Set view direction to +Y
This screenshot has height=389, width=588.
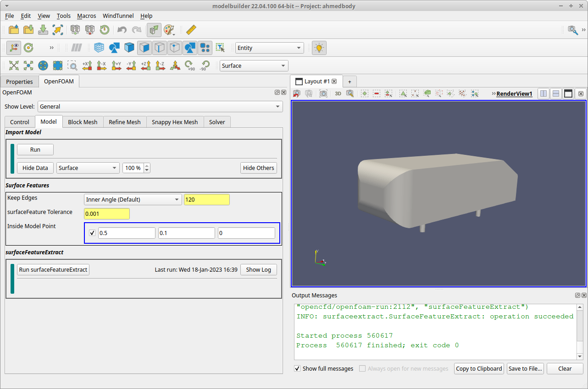click(116, 66)
